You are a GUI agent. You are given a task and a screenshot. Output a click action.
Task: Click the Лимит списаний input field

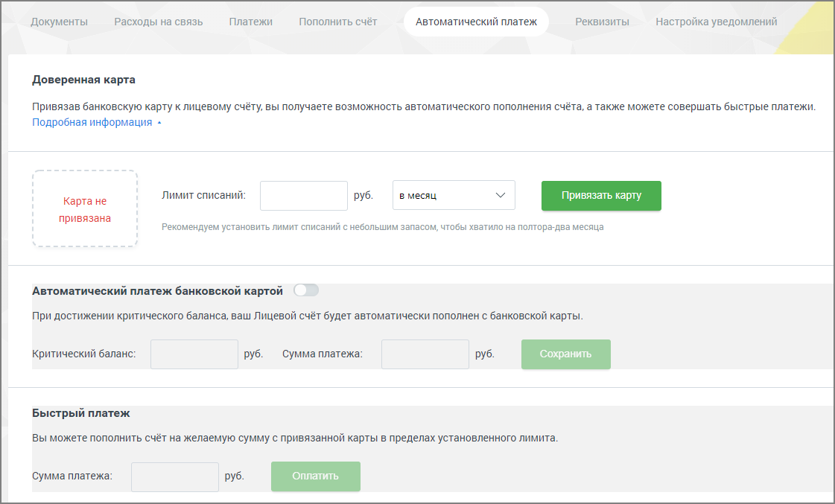(304, 195)
